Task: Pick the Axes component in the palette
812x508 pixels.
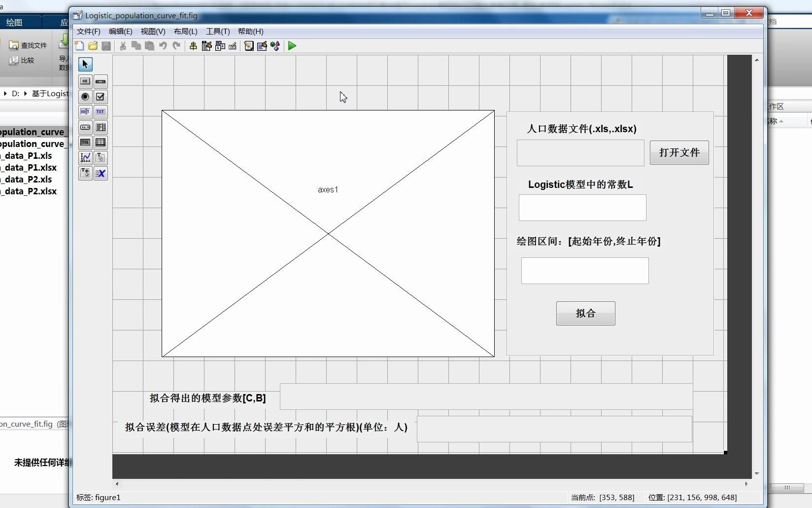Action: [85, 158]
